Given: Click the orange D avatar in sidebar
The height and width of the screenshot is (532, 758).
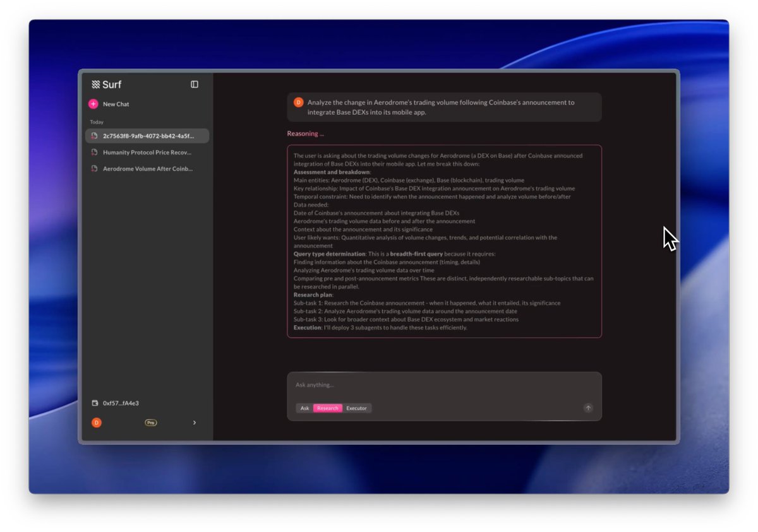Looking at the screenshot, I should [x=97, y=423].
